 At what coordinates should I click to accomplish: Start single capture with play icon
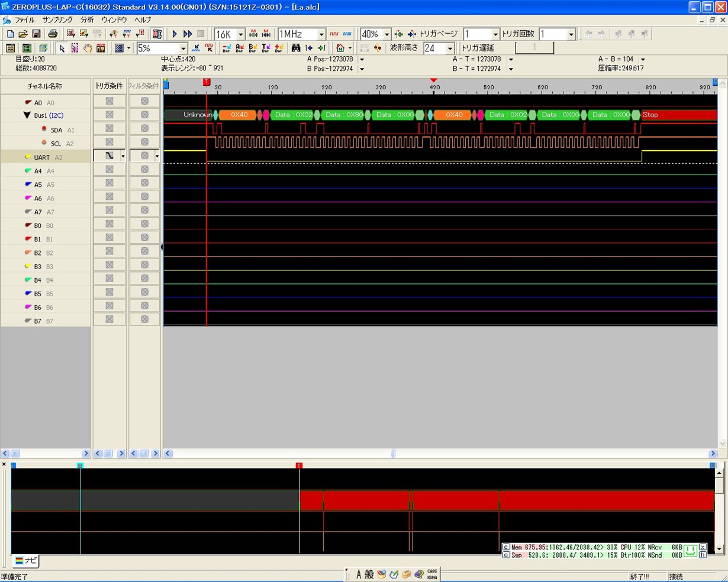point(175,34)
